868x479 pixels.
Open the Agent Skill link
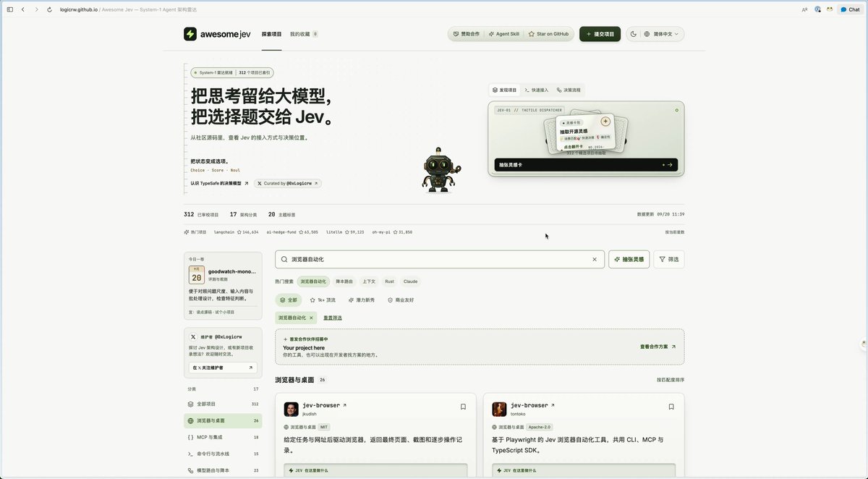point(503,34)
